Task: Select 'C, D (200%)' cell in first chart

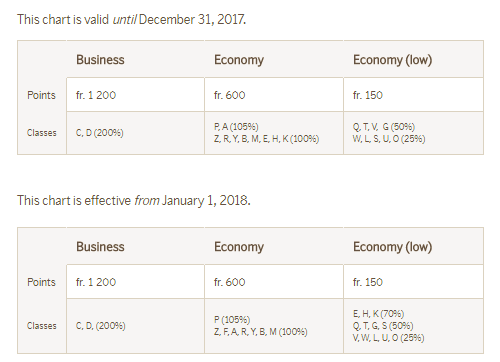Action: pos(135,133)
